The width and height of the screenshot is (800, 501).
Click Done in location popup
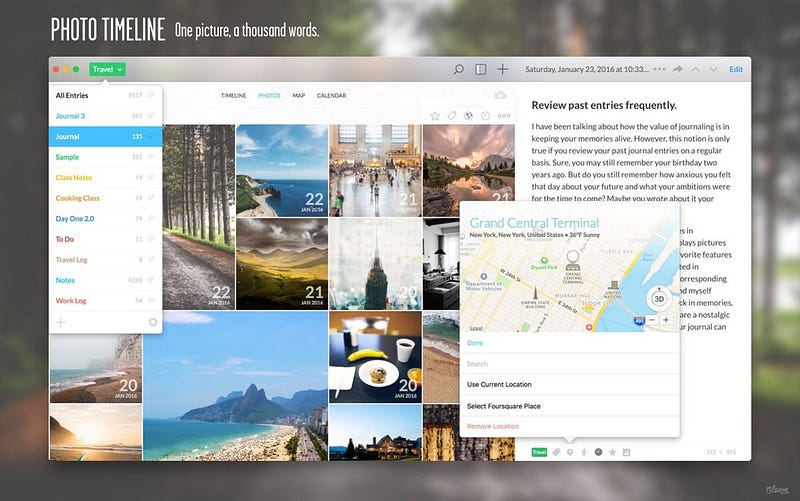475,343
